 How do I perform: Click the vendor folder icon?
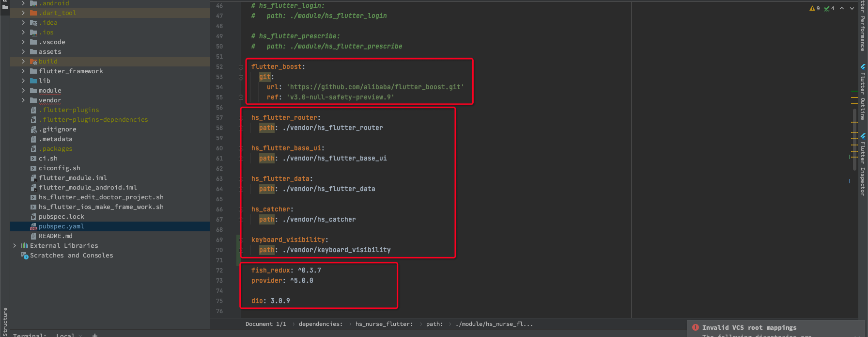(x=33, y=100)
